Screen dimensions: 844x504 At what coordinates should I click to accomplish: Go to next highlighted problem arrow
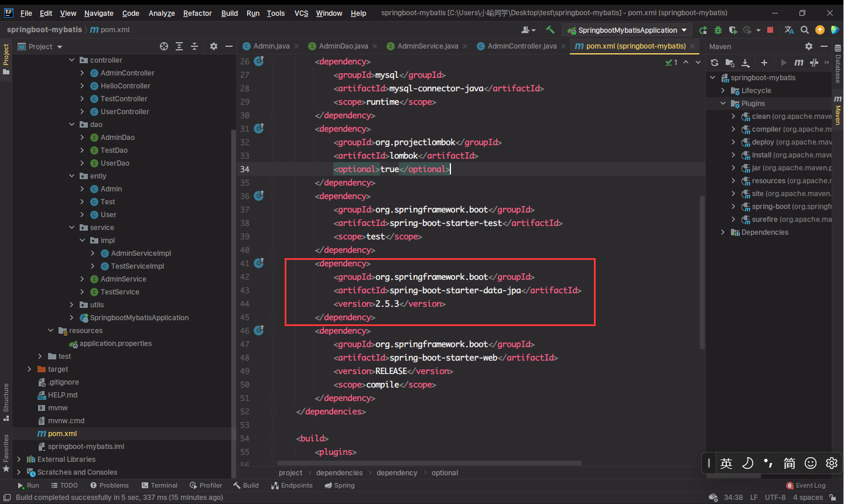coord(698,62)
